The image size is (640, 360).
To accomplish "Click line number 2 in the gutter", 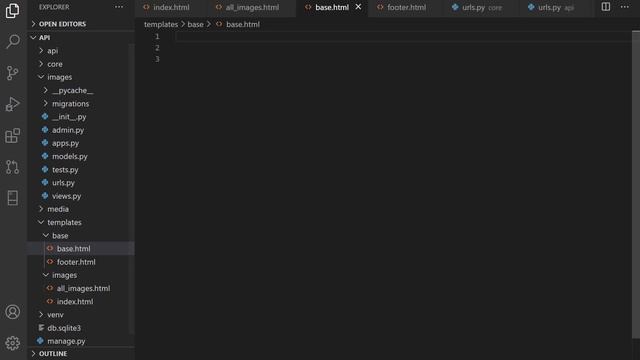I will coord(157,48).
